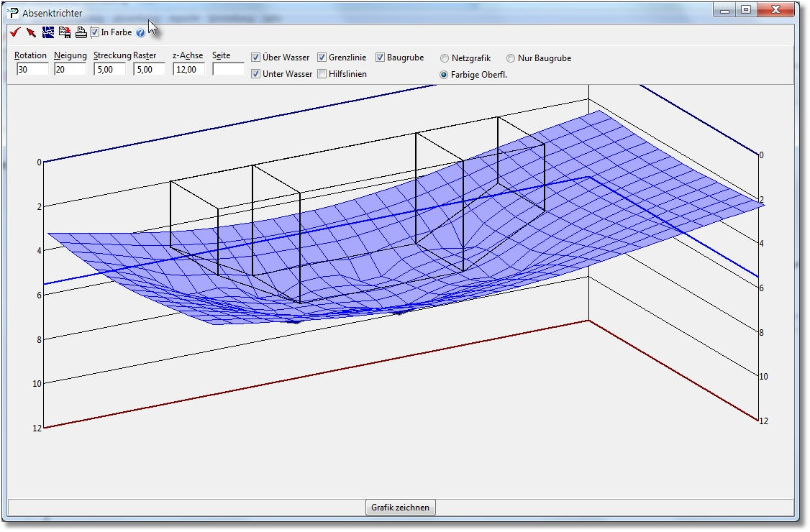
Task: Enable the Hilfslinien checkbox
Action: pyautogui.click(x=322, y=74)
